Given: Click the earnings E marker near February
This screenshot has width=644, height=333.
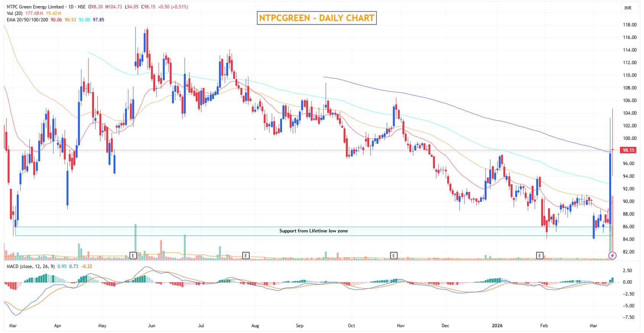Looking at the screenshot, I should pos(540,255).
